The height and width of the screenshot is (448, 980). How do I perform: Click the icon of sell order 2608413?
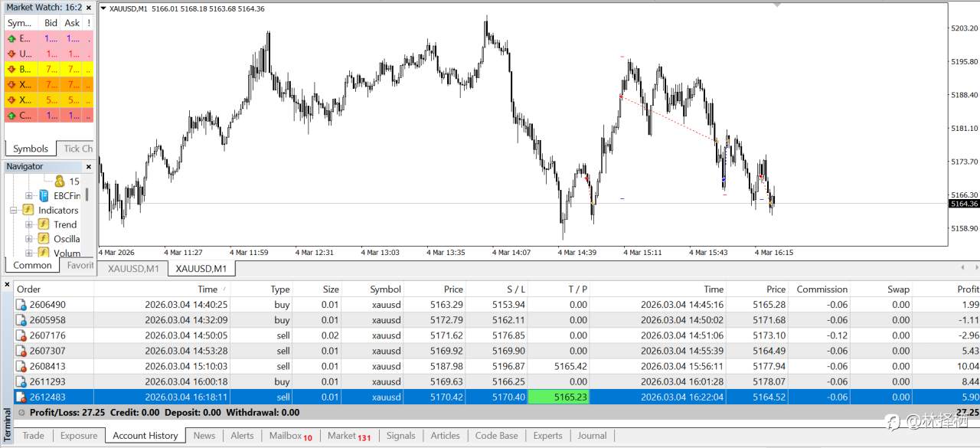point(21,366)
